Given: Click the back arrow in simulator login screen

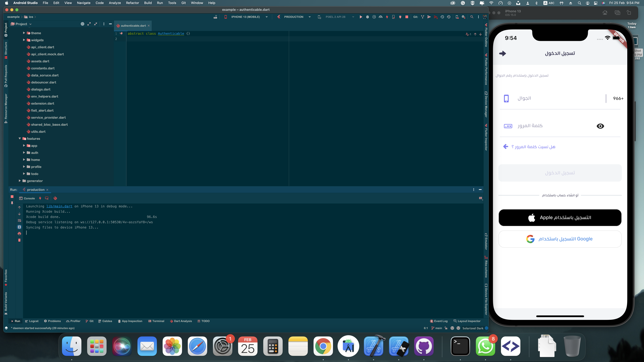Looking at the screenshot, I should click(502, 53).
